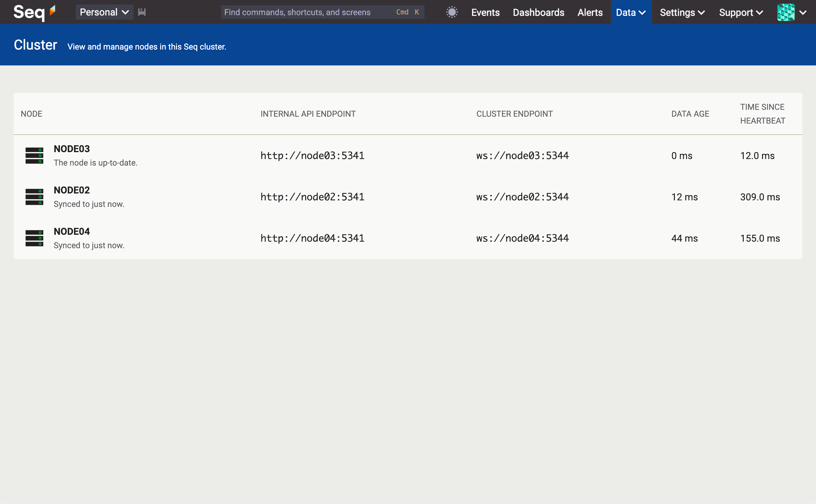
Task: Open the Personal workspace dropdown
Action: [104, 12]
